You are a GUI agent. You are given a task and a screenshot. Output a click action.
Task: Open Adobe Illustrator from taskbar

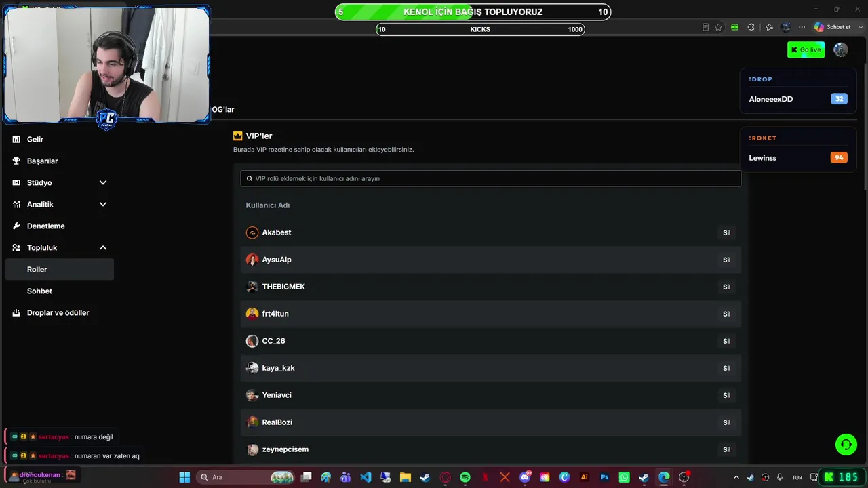click(585, 477)
